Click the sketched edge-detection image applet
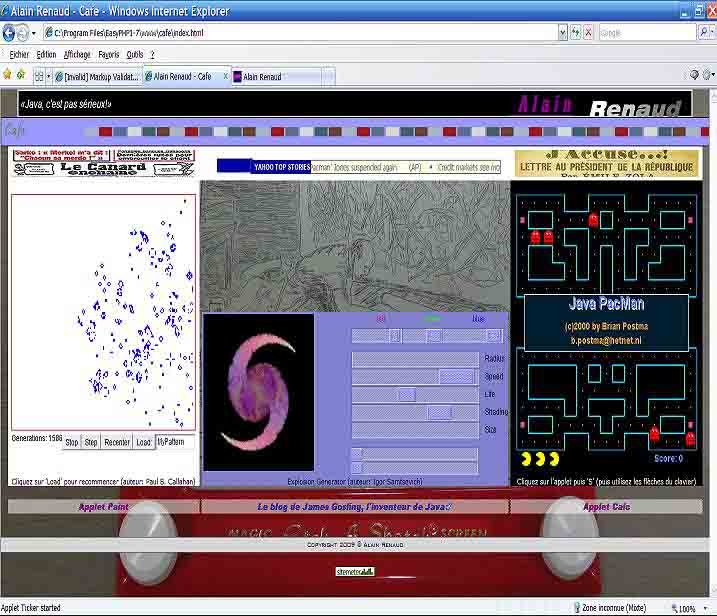Image resolution: width=717 pixels, height=616 pixels. pos(355,246)
